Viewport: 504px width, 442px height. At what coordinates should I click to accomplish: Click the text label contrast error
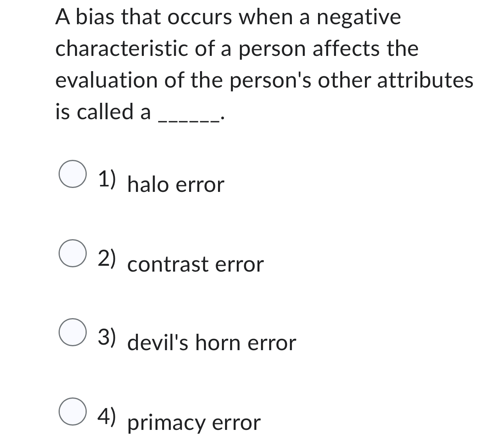195,264
